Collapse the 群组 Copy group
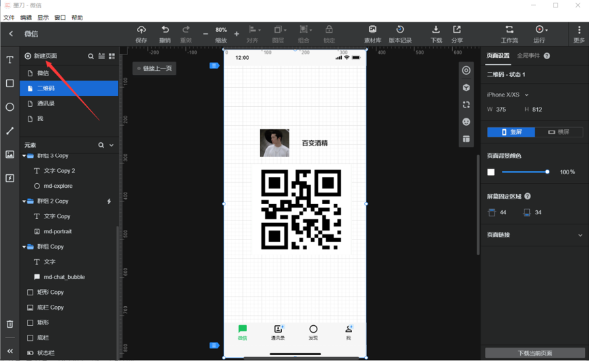 (x=24, y=246)
